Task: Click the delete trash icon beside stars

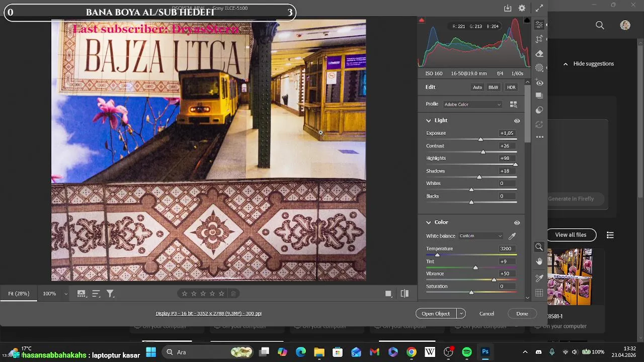Action: coord(233,294)
